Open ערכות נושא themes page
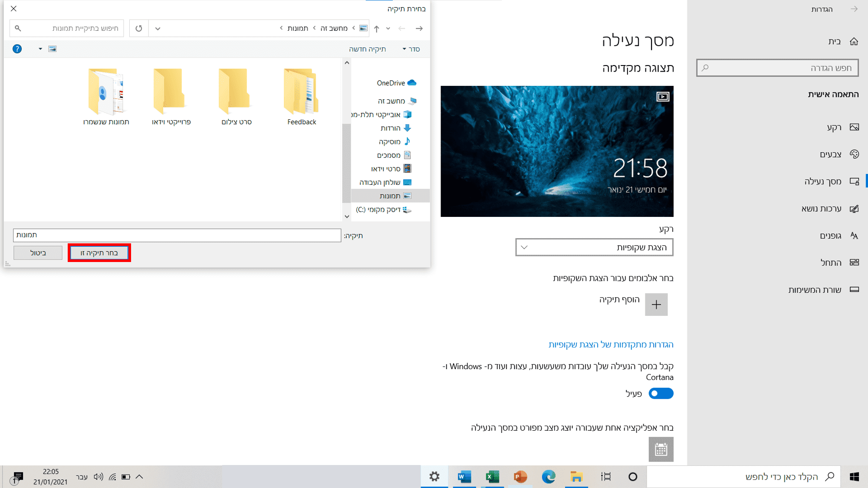This screenshot has height=488, width=868. [x=830, y=209]
